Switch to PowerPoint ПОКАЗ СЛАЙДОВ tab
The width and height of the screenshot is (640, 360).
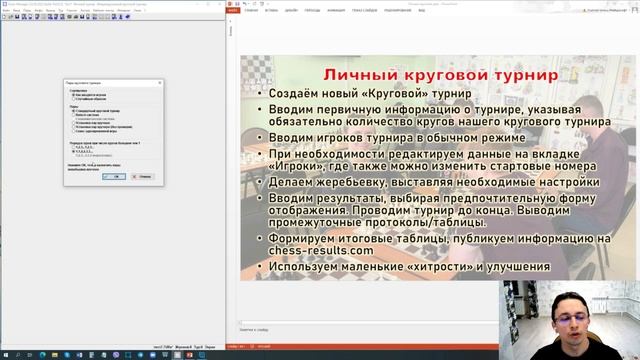click(364, 10)
